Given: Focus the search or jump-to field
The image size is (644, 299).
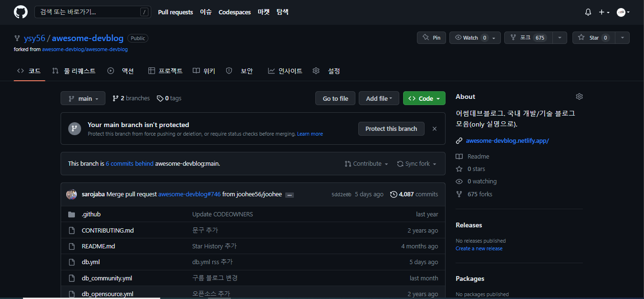Looking at the screenshot, I should click(x=92, y=12).
